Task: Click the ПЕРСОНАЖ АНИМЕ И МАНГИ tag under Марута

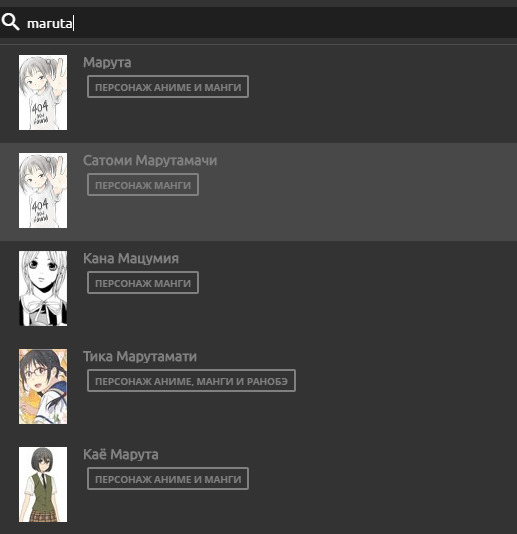Action: click(x=168, y=87)
